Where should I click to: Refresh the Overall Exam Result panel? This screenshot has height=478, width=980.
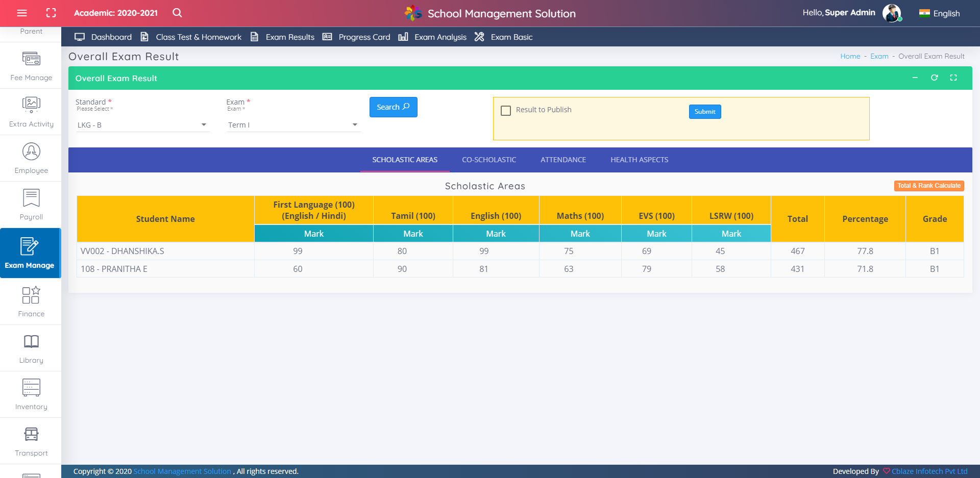pos(934,78)
